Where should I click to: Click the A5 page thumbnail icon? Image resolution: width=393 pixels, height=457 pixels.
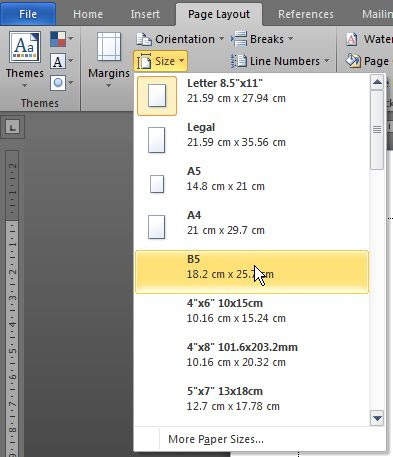click(x=157, y=184)
